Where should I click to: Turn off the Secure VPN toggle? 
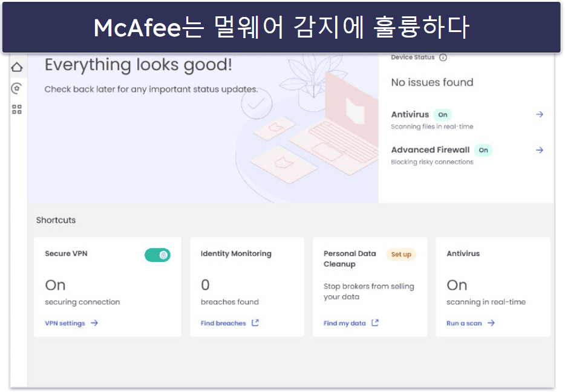(x=157, y=255)
